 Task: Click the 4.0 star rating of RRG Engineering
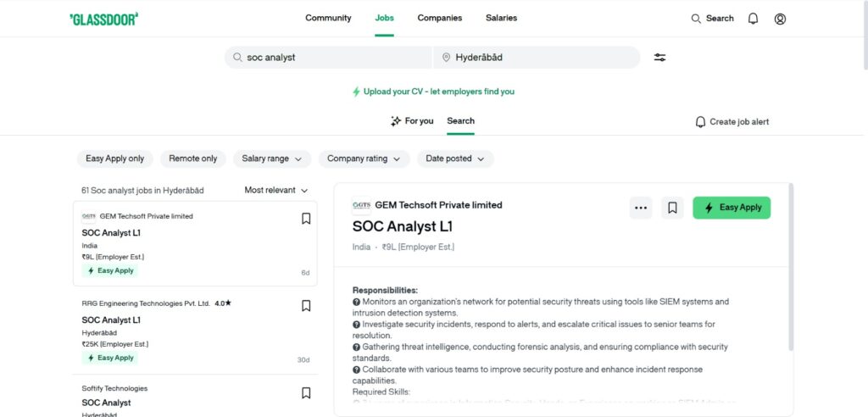(223, 303)
